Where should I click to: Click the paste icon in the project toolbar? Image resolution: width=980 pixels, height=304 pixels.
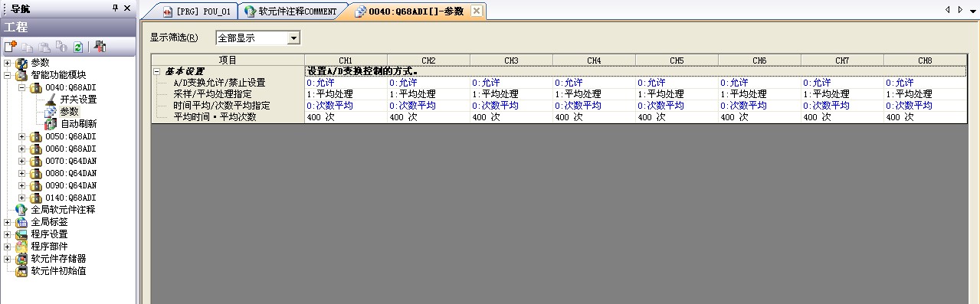click(44, 47)
